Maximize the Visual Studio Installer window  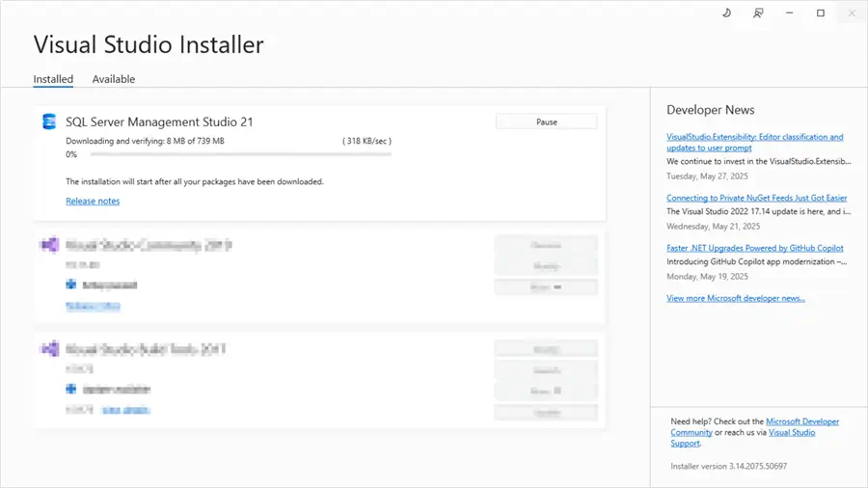click(x=821, y=13)
